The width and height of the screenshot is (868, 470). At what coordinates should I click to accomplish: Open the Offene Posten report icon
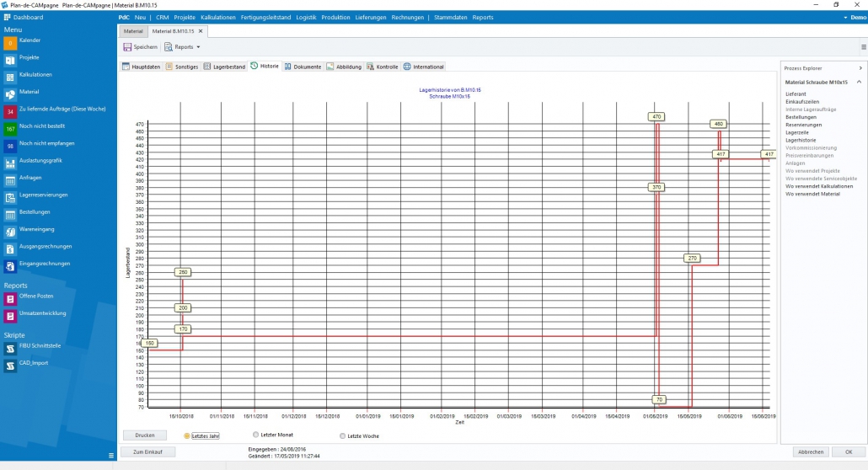[x=10, y=299]
